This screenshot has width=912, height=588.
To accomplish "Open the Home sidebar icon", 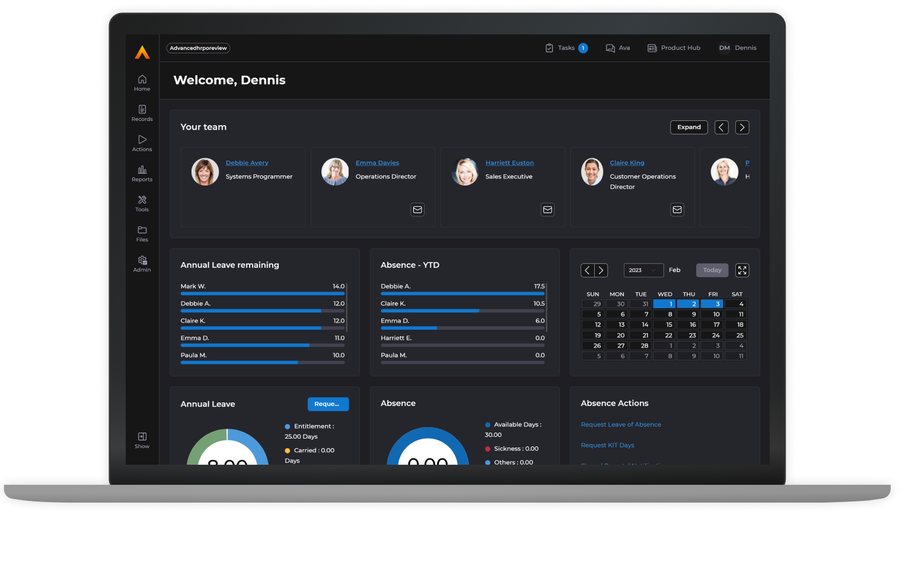I will [x=142, y=79].
